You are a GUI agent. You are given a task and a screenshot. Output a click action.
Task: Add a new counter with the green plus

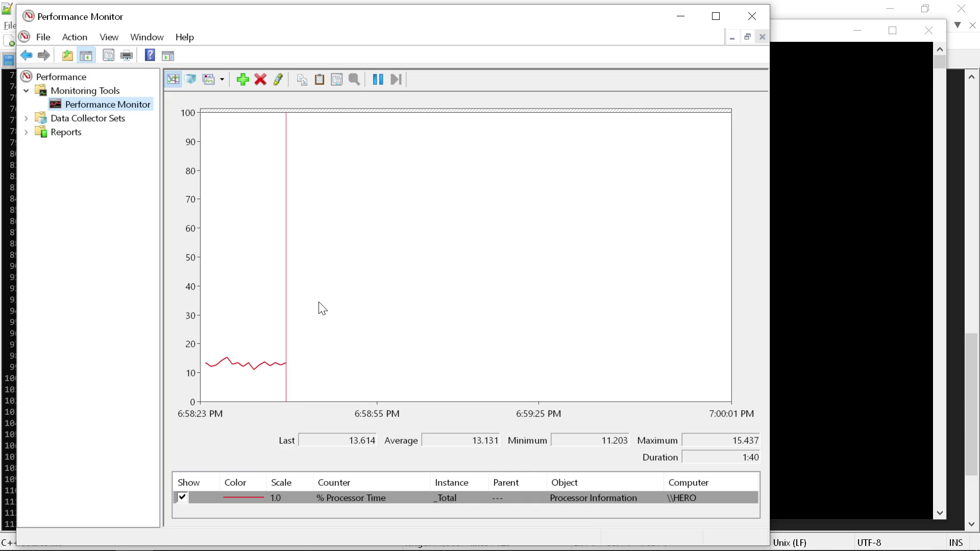coord(242,80)
